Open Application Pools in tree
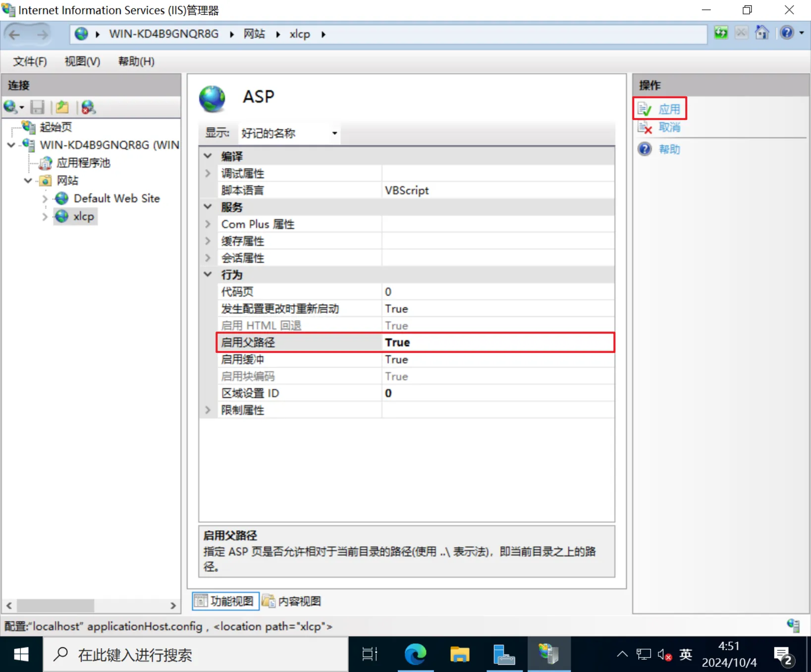The height and width of the screenshot is (672, 811). pyautogui.click(x=83, y=163)
